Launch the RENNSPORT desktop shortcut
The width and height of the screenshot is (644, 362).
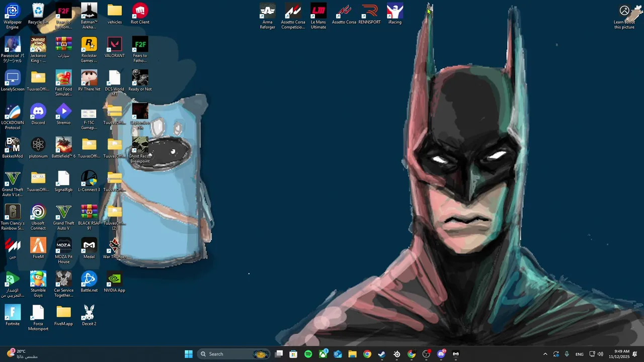[x=369, y=14]
